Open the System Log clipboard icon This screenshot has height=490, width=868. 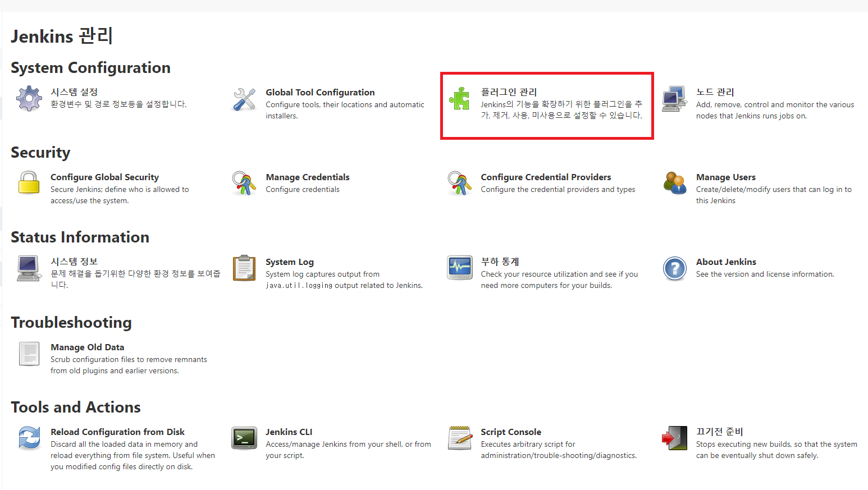point(244,268)
